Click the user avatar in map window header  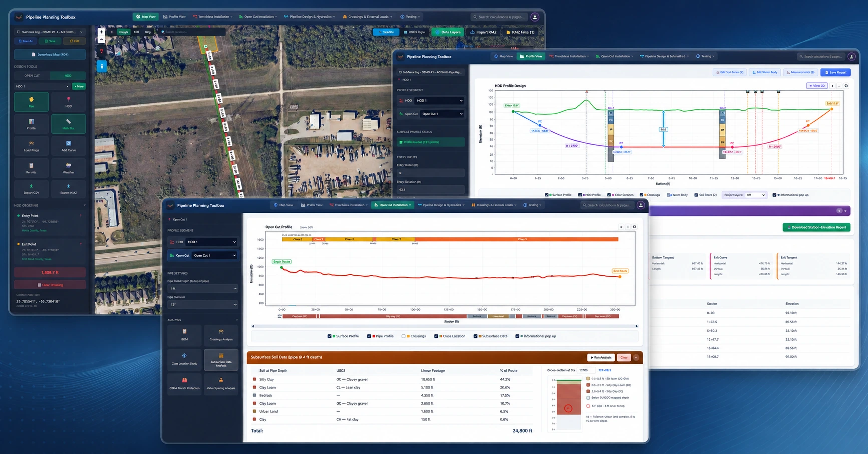point(535,17)
